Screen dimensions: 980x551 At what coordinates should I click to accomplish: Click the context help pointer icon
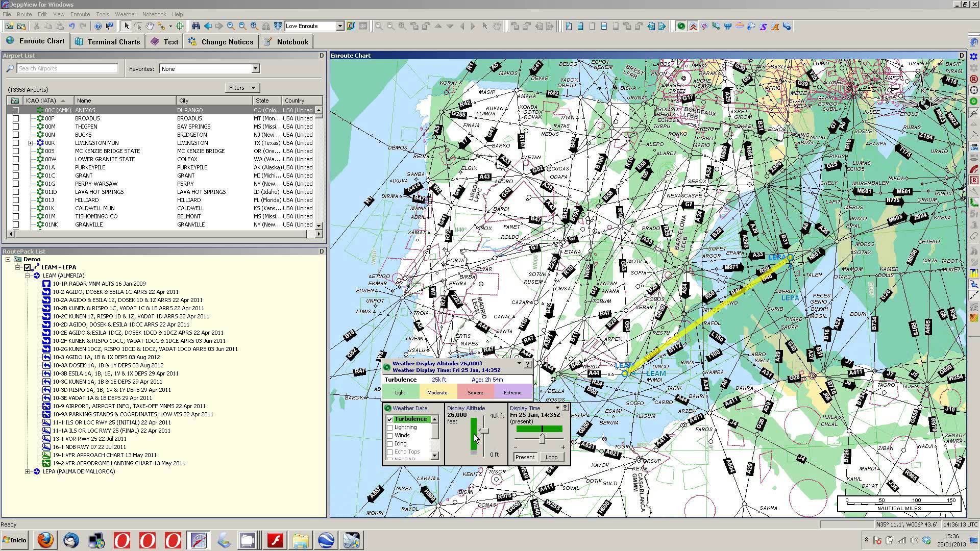tap(109, 26)
